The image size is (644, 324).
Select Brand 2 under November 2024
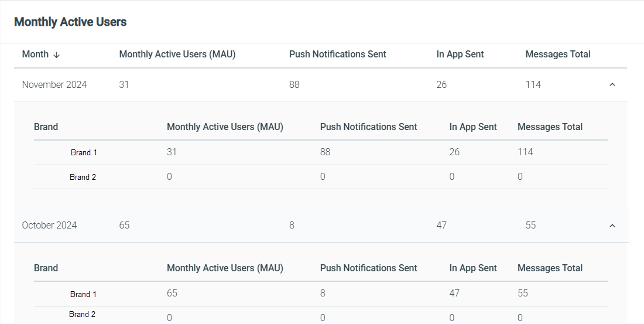tap(83, 177)
